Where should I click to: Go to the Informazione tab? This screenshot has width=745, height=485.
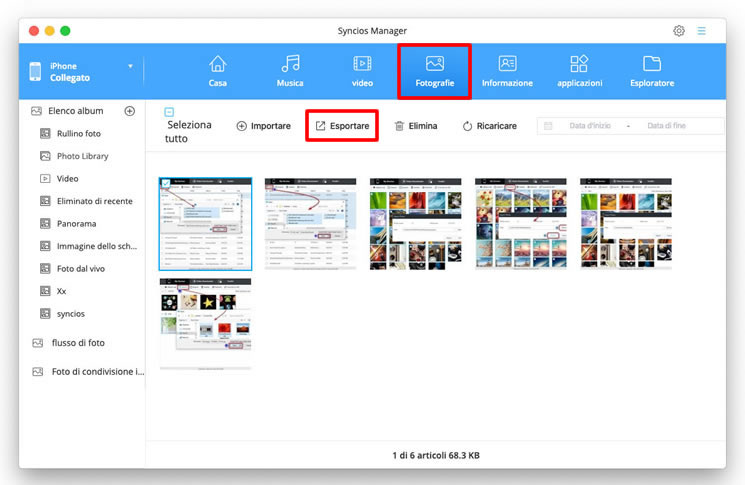[507, 71]
